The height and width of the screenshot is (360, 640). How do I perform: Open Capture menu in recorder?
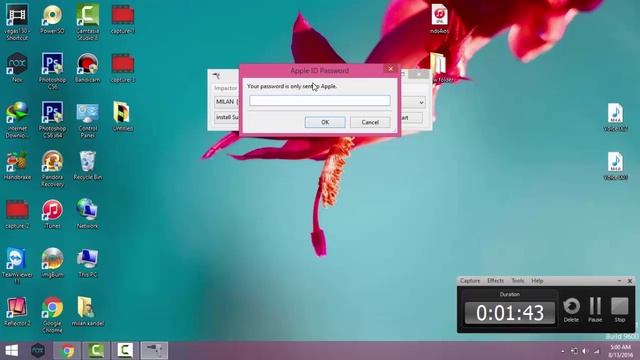click(470, 281)
